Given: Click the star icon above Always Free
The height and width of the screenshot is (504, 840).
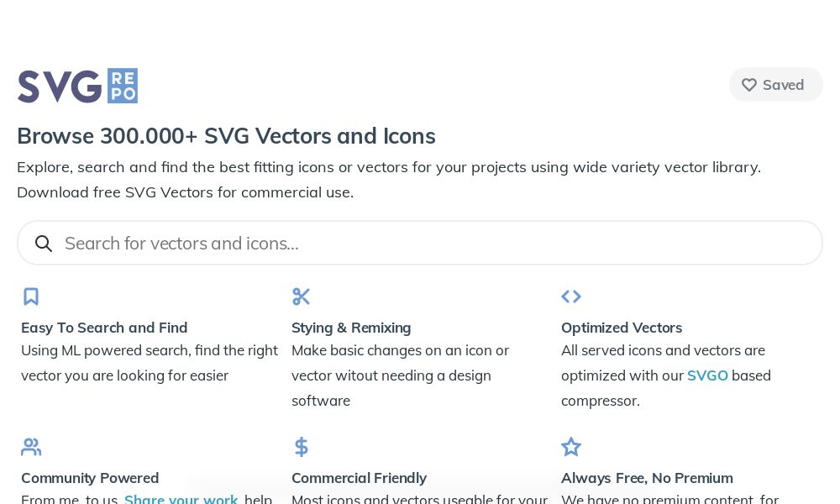Looking at the screenshot, I should (571, 447).
